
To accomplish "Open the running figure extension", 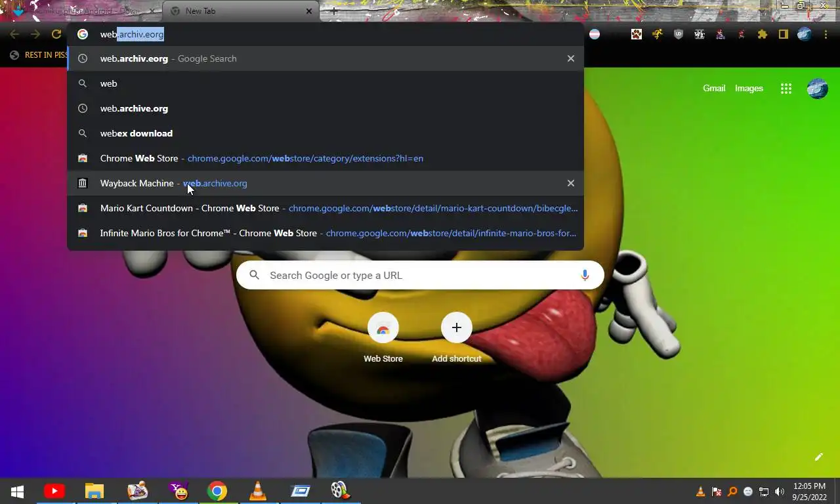I will pyautogui.click(x=658, y=34).
